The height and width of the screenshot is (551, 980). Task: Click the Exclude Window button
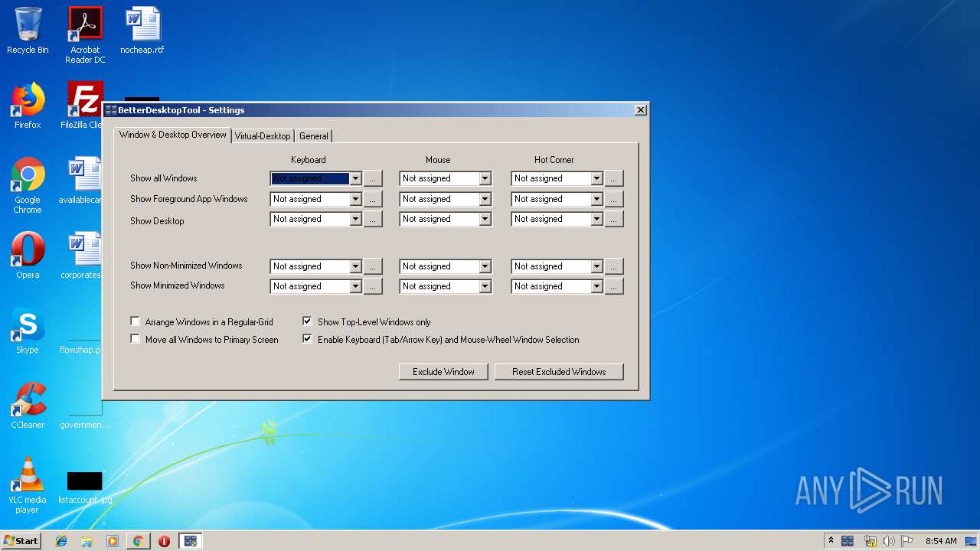444,372
